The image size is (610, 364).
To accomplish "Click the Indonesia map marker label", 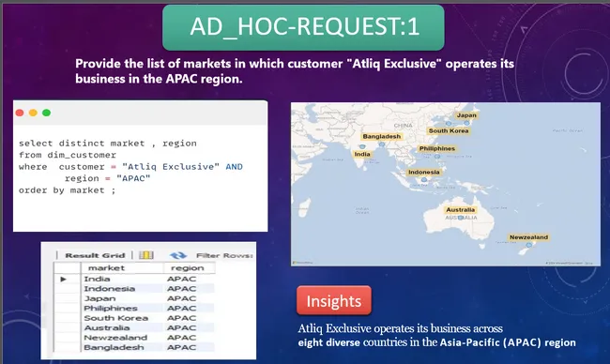I will [x=423, y=172].
